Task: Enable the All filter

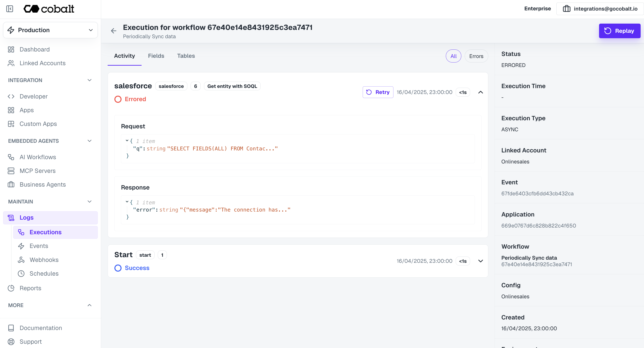Action: [453, 56]
